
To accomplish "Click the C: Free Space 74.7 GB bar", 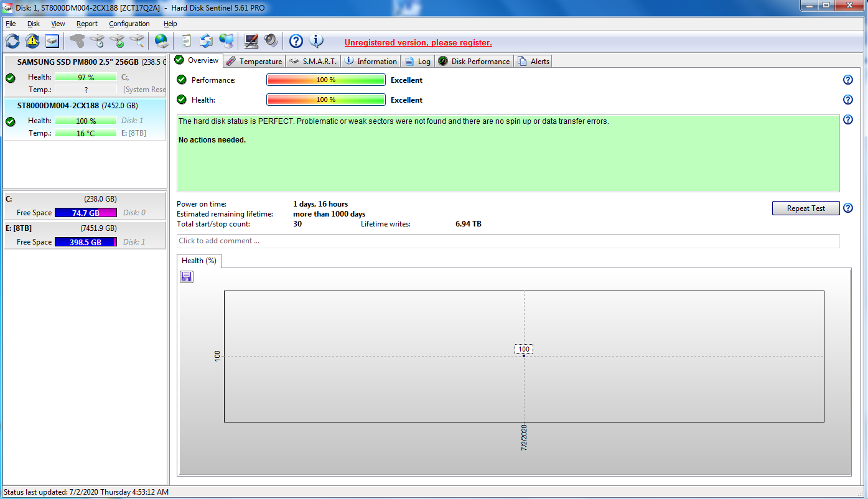I will [x=86, y=212].
